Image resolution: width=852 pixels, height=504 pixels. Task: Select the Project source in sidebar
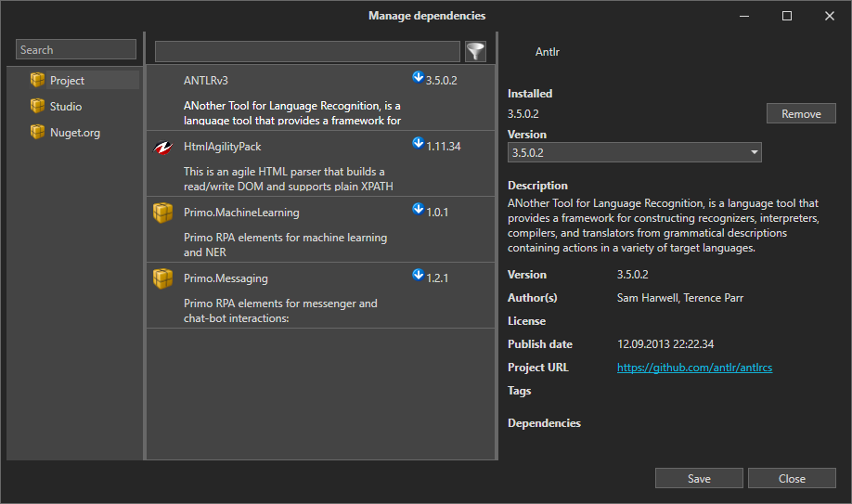pos(67,81)
